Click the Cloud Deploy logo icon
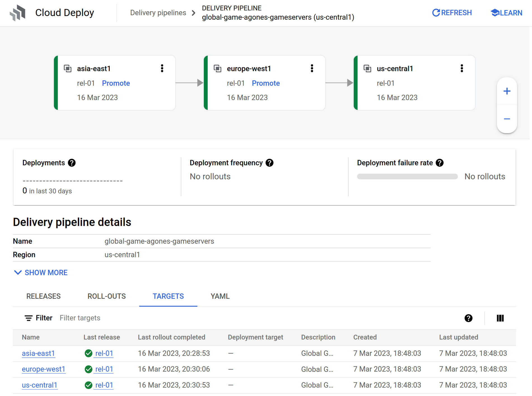 18,13
